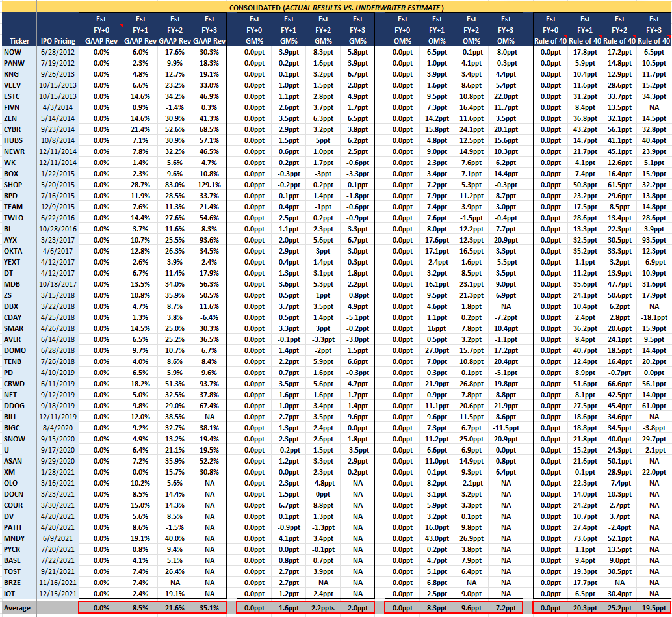
Task: Select the PANW ticker cell
Action: 19,63
